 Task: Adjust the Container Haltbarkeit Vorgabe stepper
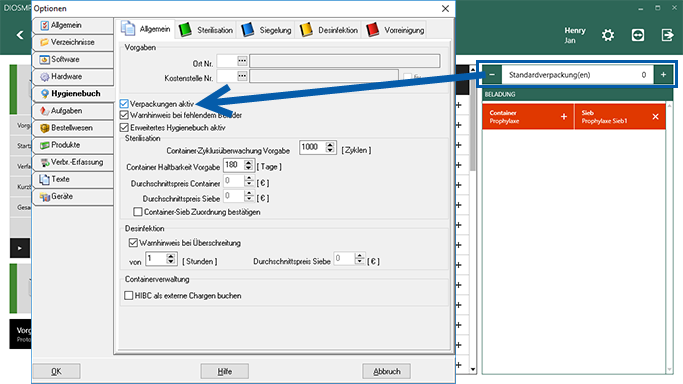coord(248,165)
